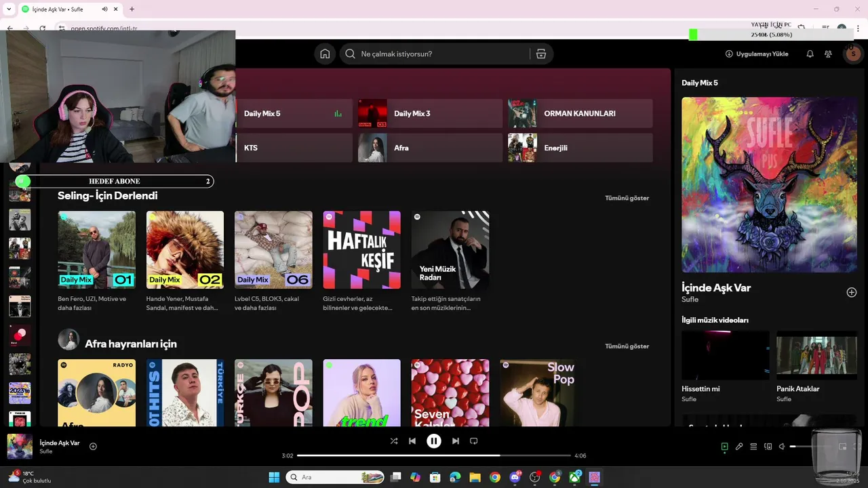Show all for Afra hayranları için
The image size is (868, 488).
627,346
